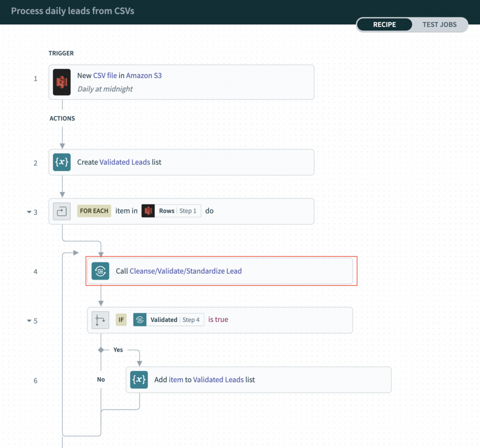Collapse the FOR EACH block at step 3

coord(29,212)
